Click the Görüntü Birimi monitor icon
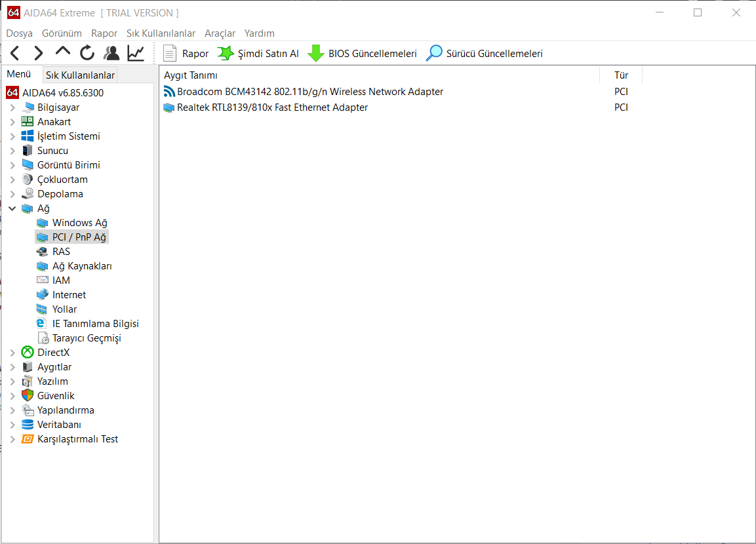Screen dimensions: 756x544 click(x=28, y=165)
